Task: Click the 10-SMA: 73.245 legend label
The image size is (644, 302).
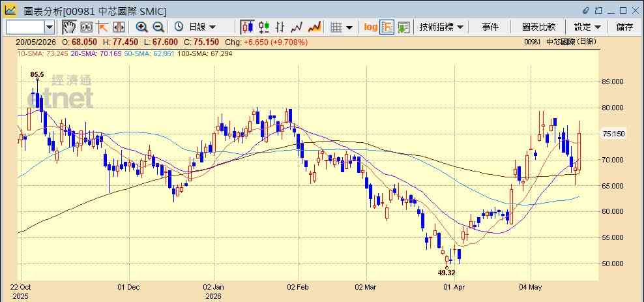Action: (42, 53)
